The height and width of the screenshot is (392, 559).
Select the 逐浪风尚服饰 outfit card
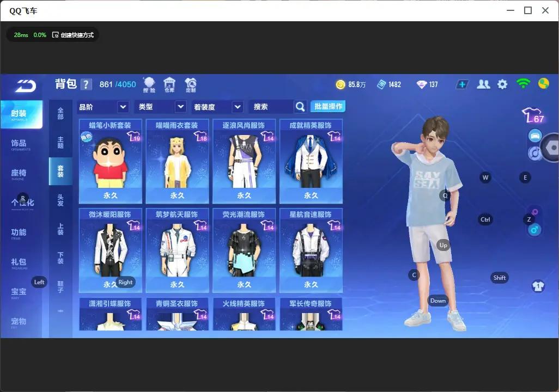tap(244, 161)
